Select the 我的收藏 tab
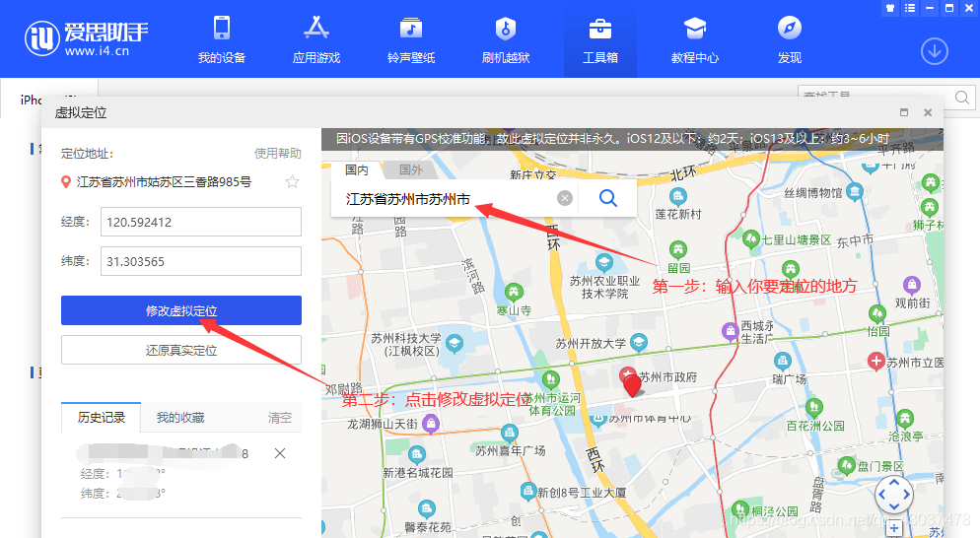Image resolution: width=980 pixels, height=538 pixels. tap(180, 418)
